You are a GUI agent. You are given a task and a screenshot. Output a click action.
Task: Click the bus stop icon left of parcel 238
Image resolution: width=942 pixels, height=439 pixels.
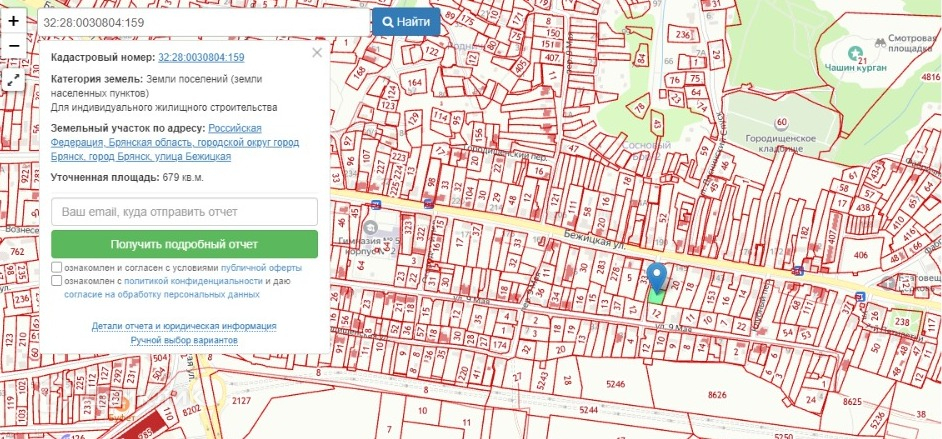point(860,296)
